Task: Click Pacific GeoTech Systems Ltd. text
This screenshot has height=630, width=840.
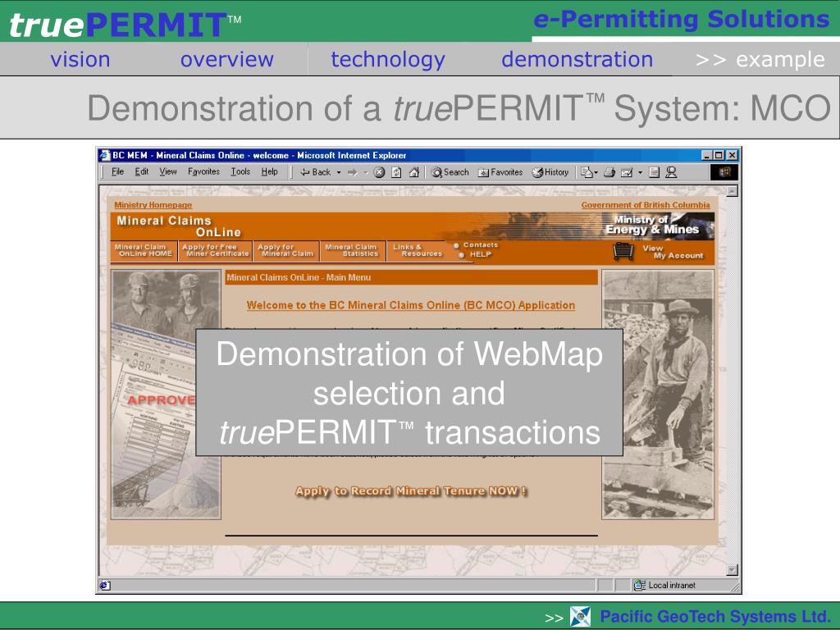Action: 714,617
